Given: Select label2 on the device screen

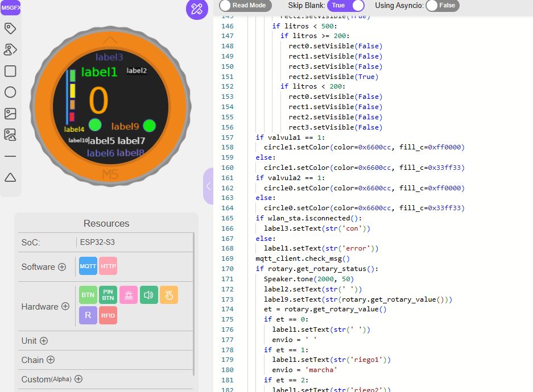Looking at the screenshot, I should point(137,70).
